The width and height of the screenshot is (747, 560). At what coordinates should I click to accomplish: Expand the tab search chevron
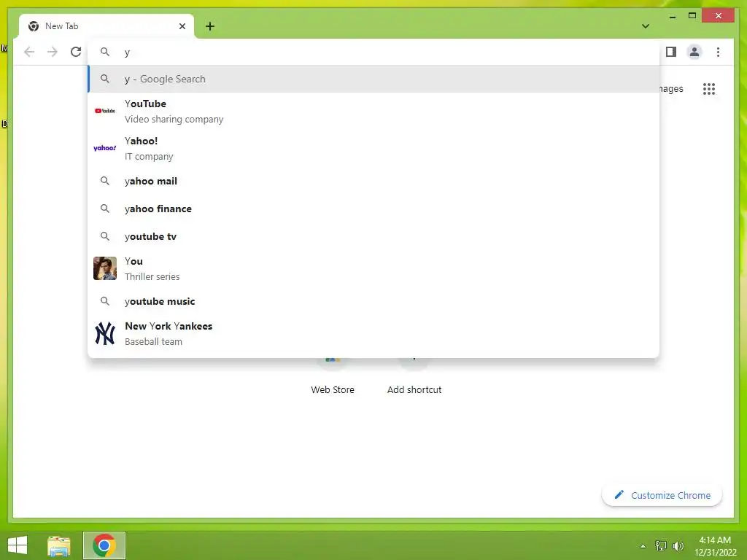pos(646,26)
